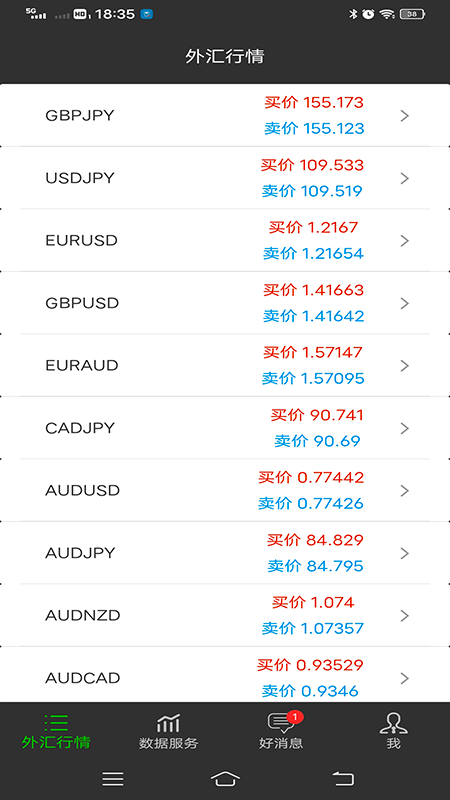Open 好消息 messages icon with badge
Image resolution: width=450 pixels, height=800 pixels.
(282, 722)
